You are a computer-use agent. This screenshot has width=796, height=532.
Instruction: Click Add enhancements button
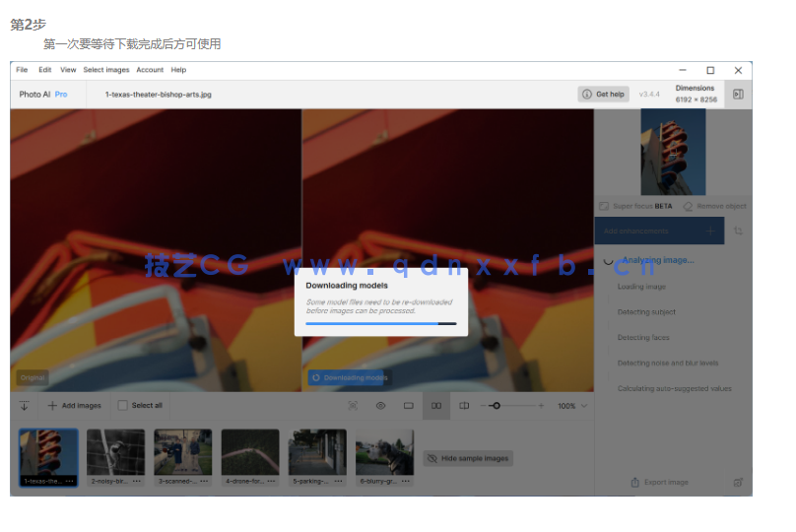click(659, 231)
